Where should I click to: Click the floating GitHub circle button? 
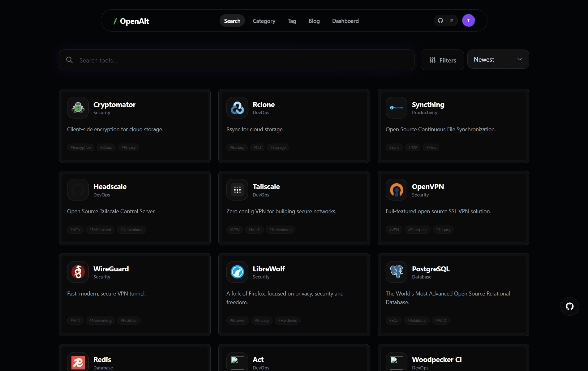pyautogui.click(x=569, y=306)
